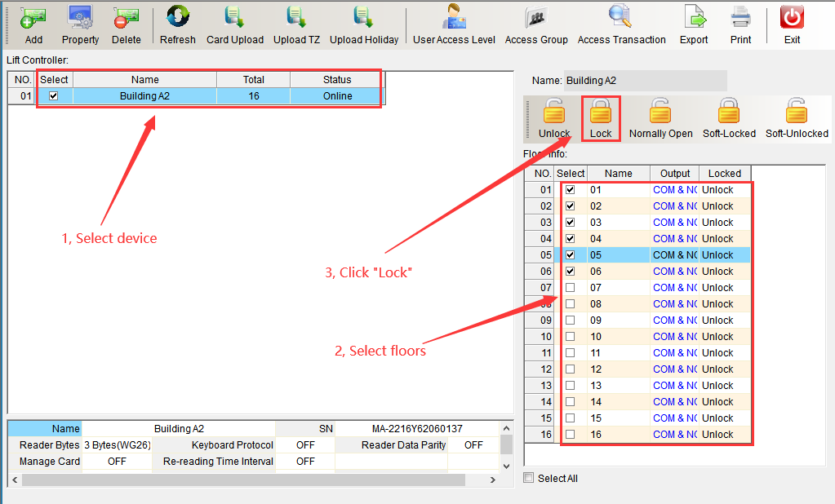
Task: Select floor row named 09
Action: click(x=618, y=321)
